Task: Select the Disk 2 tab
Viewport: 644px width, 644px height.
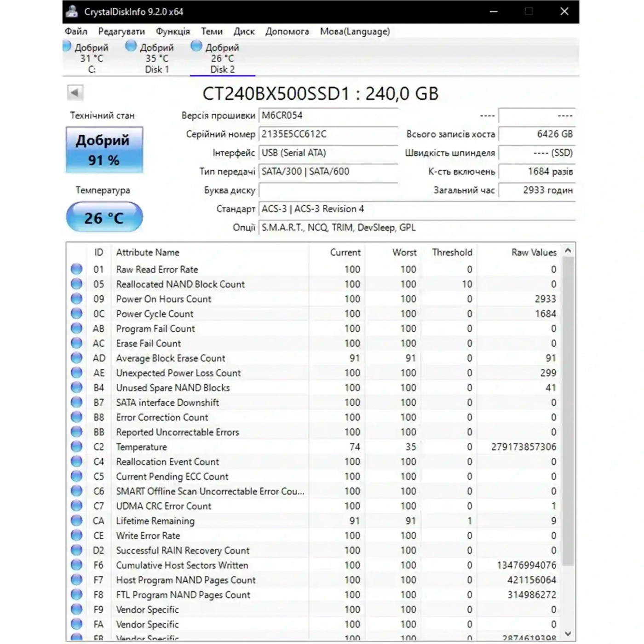Action: point(222,58)
